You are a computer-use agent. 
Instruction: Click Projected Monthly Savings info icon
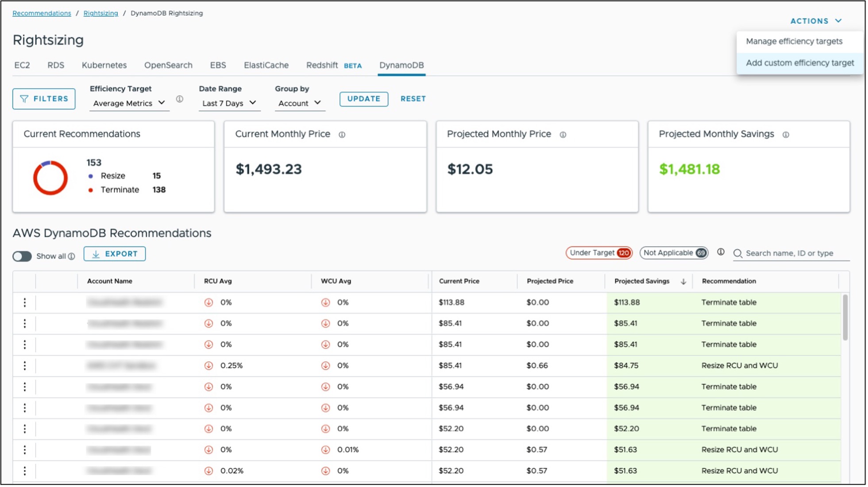785,135
